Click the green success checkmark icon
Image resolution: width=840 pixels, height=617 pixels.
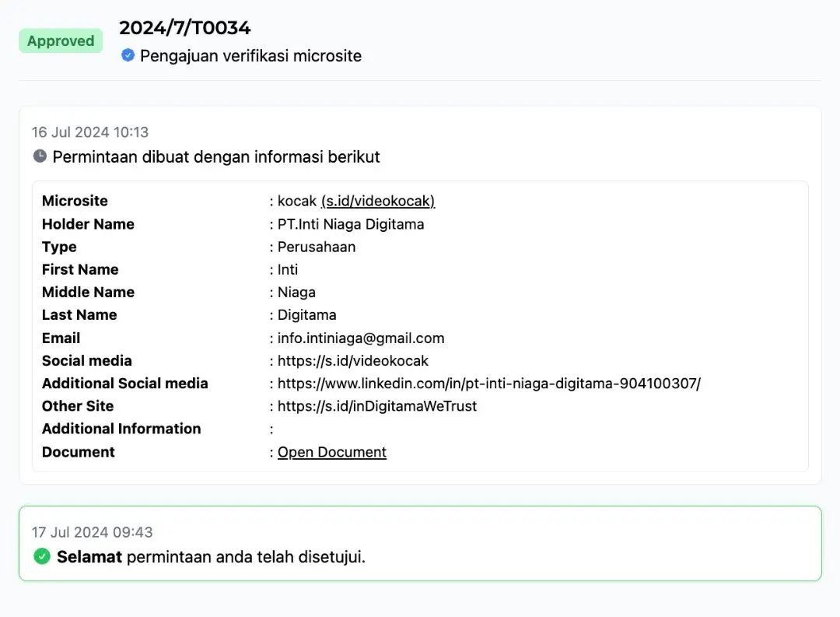42,556
